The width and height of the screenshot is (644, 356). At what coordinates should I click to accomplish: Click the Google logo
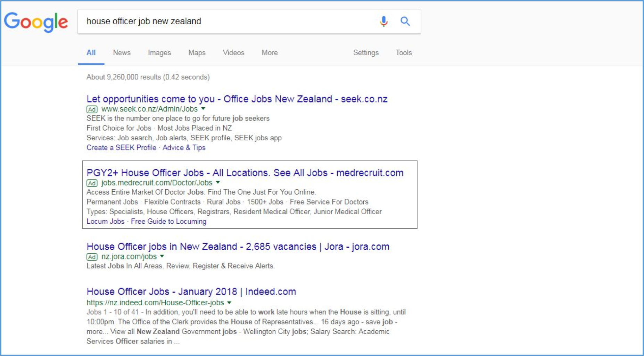point(36,22)
